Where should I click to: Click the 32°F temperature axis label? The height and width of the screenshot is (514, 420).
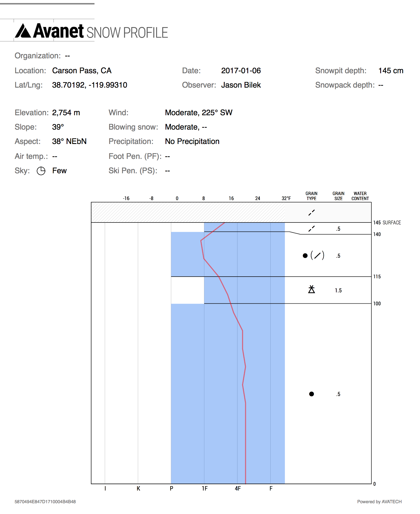click(286, 198)
